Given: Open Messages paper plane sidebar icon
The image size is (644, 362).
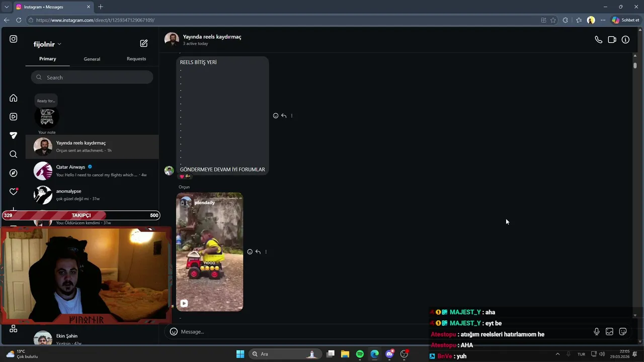Looking at the screenshot, I should (x=14, y=135).
